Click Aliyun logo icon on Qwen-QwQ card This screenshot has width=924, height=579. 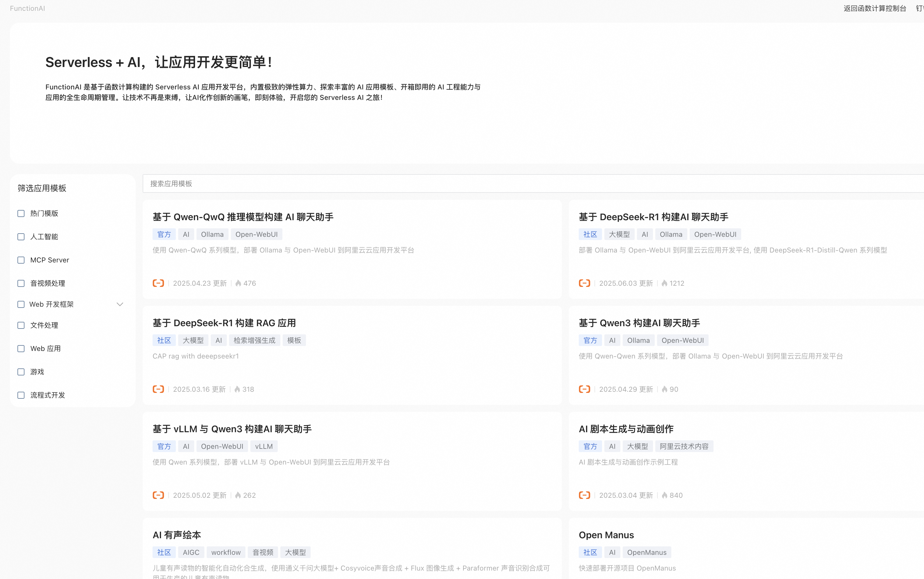click(158, 283)
